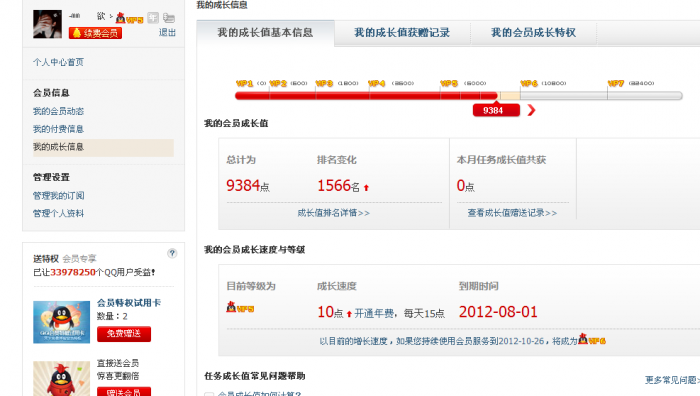The width and height of the screenshot is (700, 396).
Task: Click the VIP4 level label
Action: pos(377,83)
